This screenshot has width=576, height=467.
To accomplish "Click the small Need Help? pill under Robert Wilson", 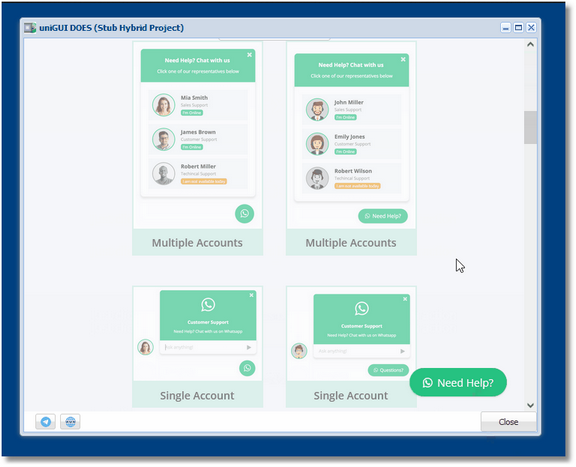I will (x=383, y=216).
